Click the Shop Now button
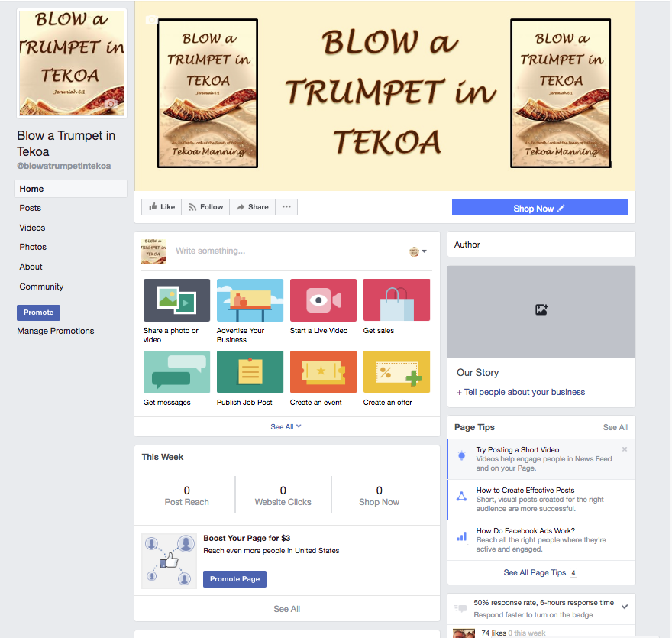672x638 pixels. [x=540, y=208]
